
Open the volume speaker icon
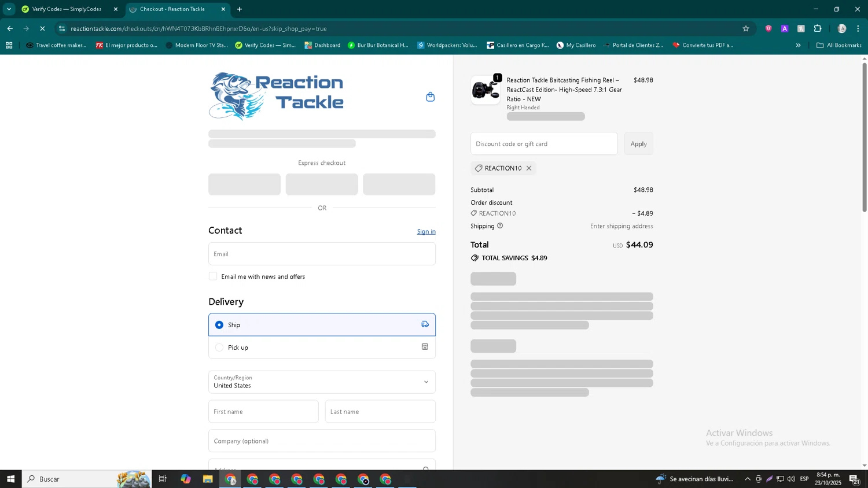[x=791, y=479]
